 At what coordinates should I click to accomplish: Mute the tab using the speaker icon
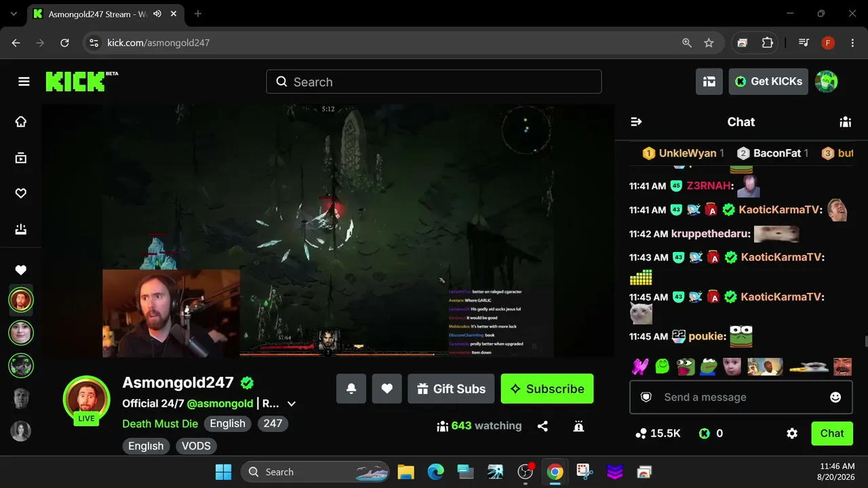[157, 14]
